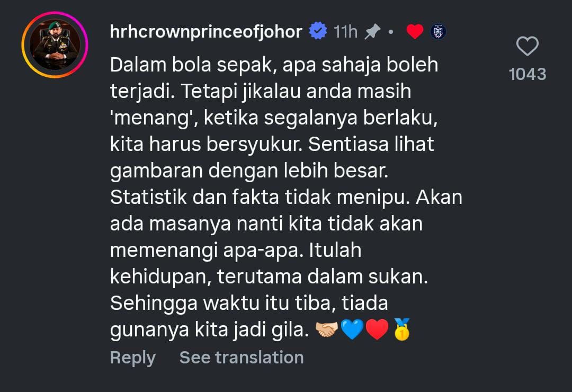
Task: Click the pinned comment pin icon
Action: 372,32
